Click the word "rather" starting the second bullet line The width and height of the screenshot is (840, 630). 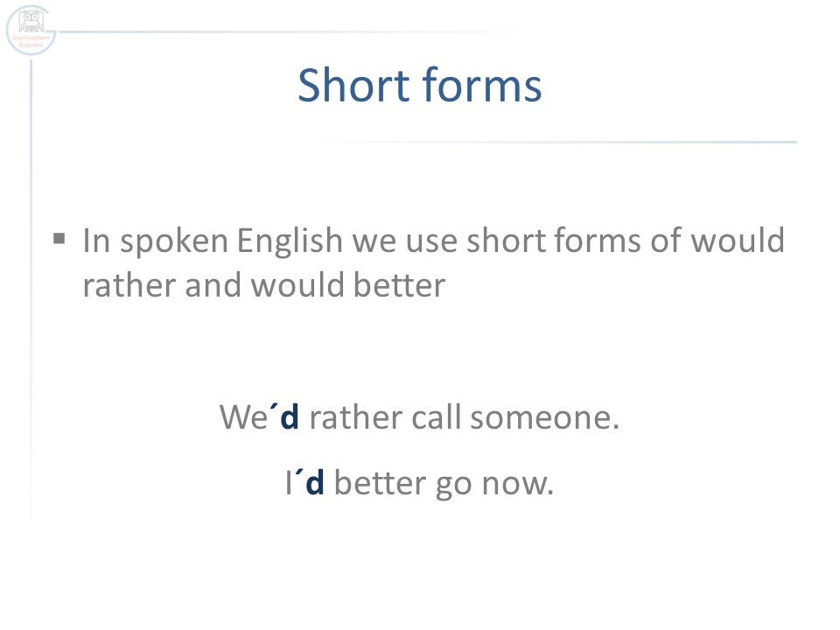(129, 285)
